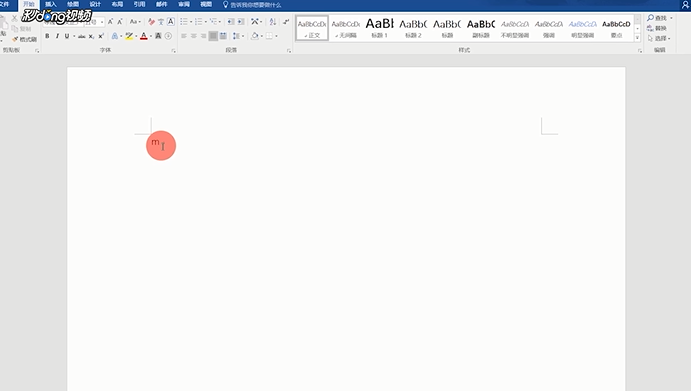Toggle superscript formatting
The width and height of the screenshot is (691, 391).
[101, 36]
